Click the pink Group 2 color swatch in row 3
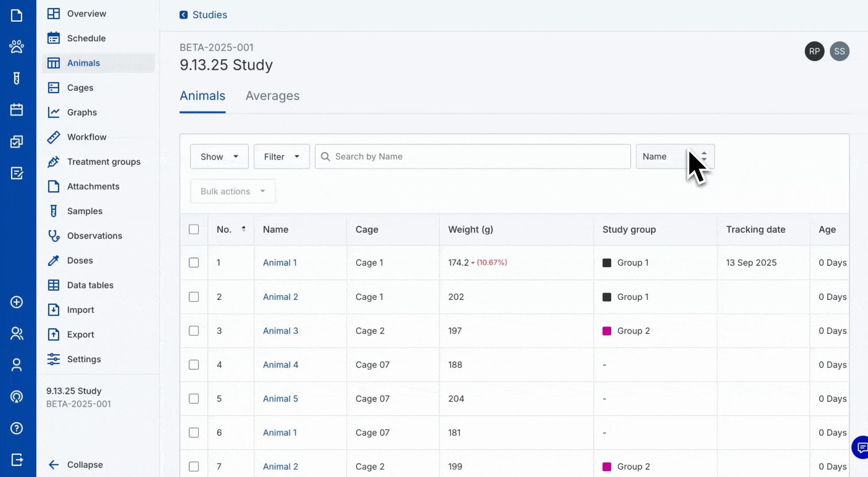Screen dimensions: 868x477 [607, 331]
